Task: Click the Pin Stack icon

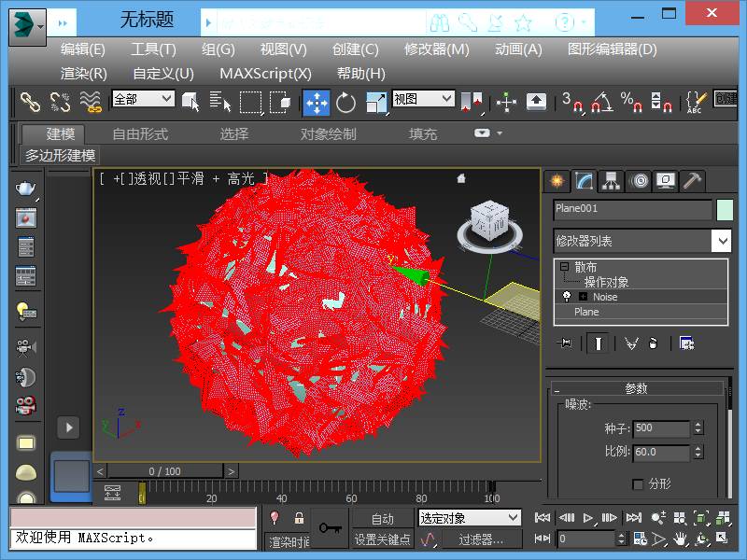Action: coord(566,343)
